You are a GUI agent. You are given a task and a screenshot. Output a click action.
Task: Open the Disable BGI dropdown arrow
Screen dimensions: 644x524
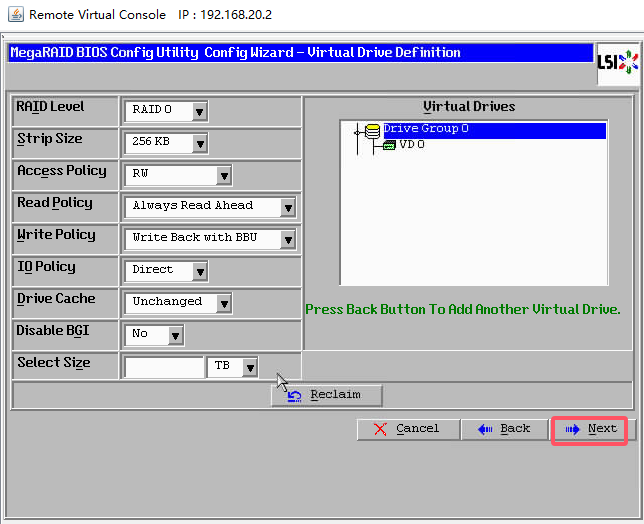point(175,336)
